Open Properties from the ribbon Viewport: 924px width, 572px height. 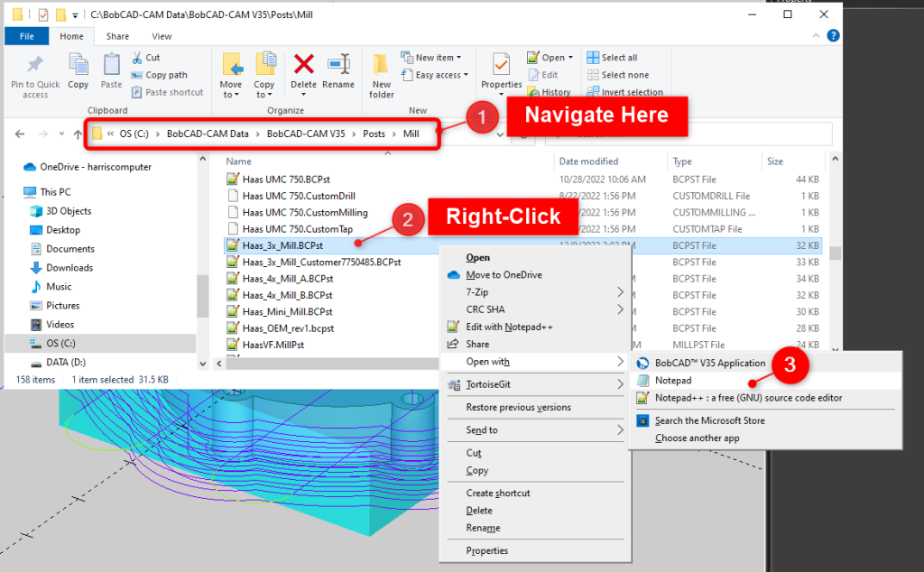502,66
